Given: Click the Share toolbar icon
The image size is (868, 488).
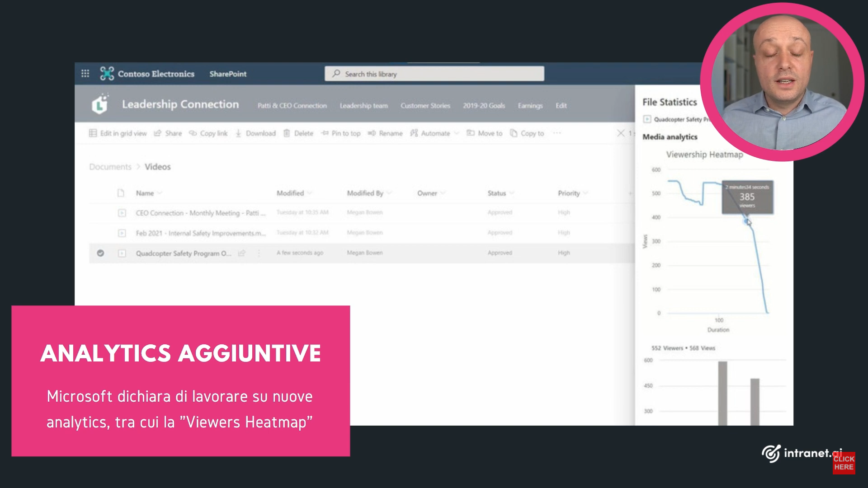Looking at the screenshot, I should click(157, 133).
